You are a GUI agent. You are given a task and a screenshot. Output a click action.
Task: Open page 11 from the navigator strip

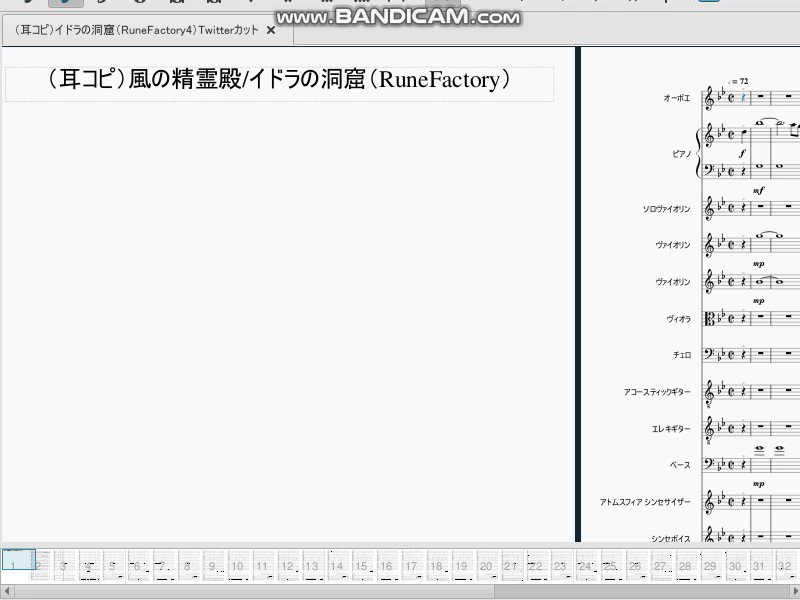[262, 565]
